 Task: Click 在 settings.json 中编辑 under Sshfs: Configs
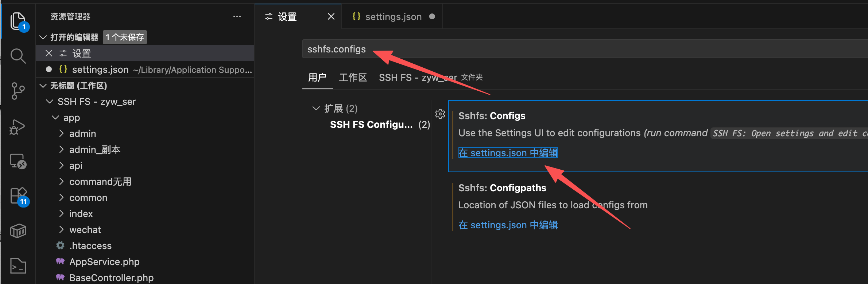(508, 153)
